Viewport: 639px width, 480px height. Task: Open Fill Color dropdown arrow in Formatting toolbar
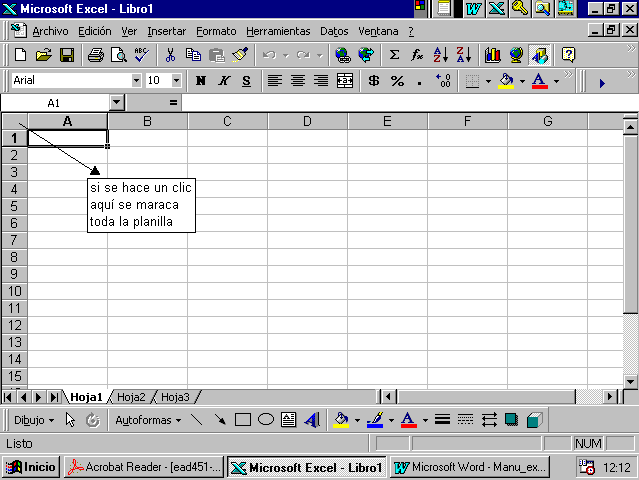522,81
